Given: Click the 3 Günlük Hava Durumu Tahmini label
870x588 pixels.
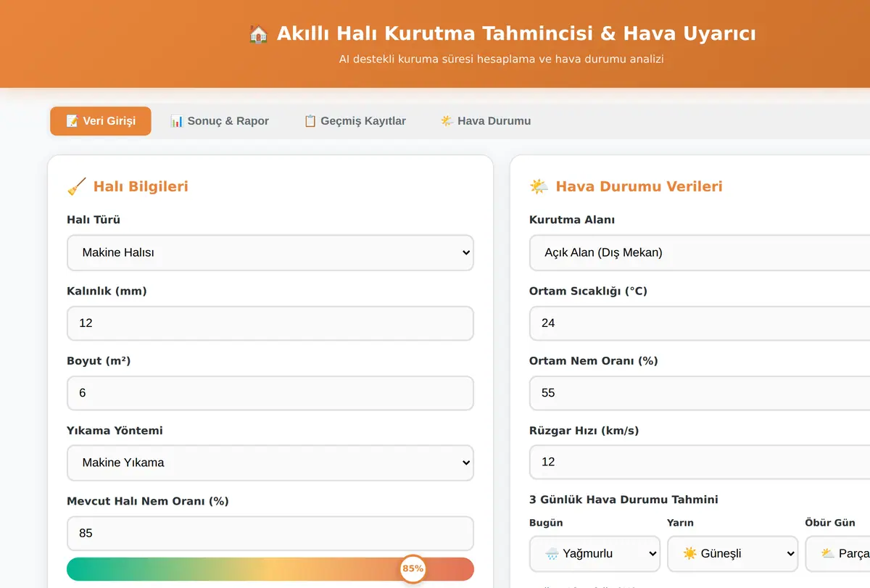Looking at the screenshot, I should coord(623,500).
